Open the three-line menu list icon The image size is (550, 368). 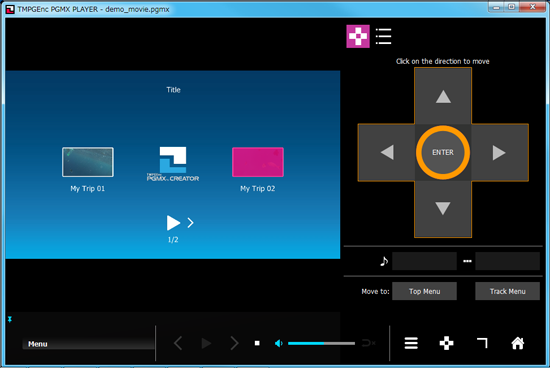(x=411, y=343)
